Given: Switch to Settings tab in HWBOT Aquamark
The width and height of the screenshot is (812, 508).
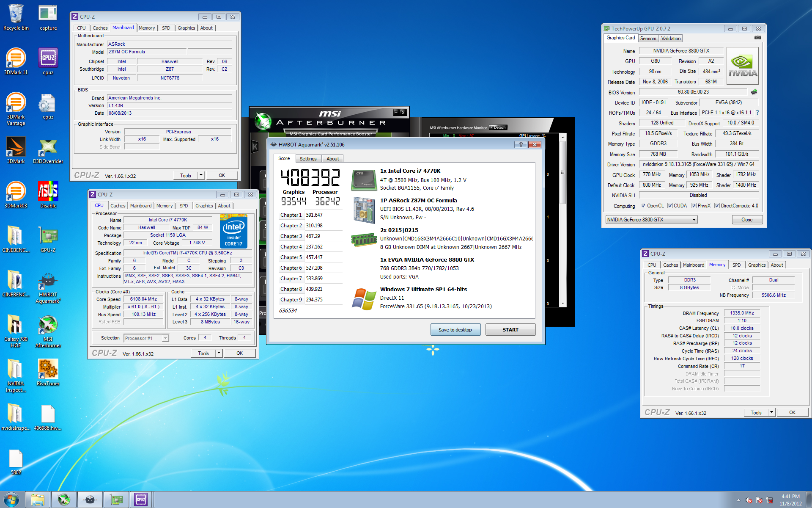Looking at the screenshot, I should (x=308, y=159).
